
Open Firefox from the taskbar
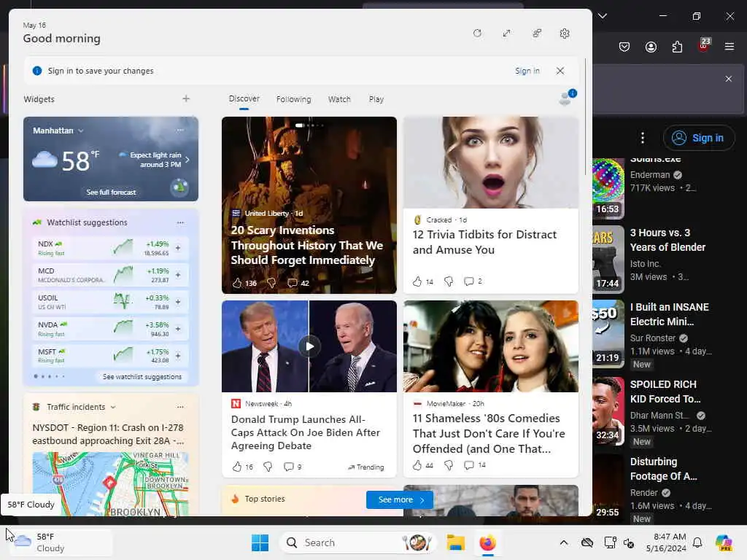pos(488,542)
